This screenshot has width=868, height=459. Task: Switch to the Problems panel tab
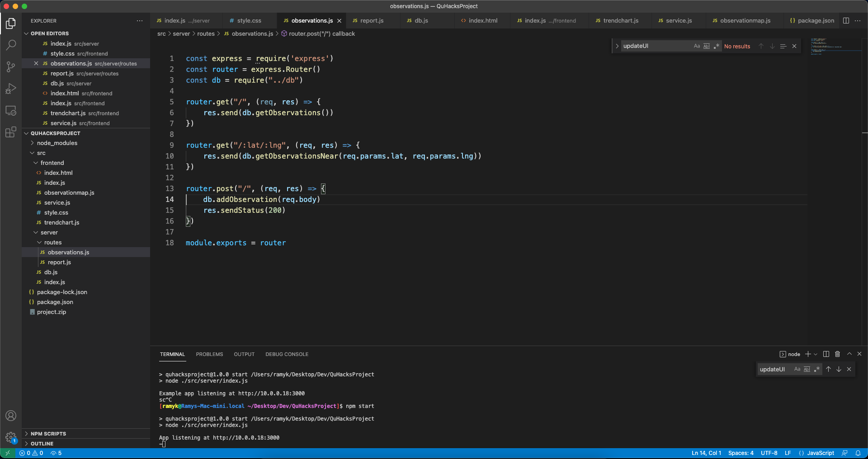click(x=209, y=354)
